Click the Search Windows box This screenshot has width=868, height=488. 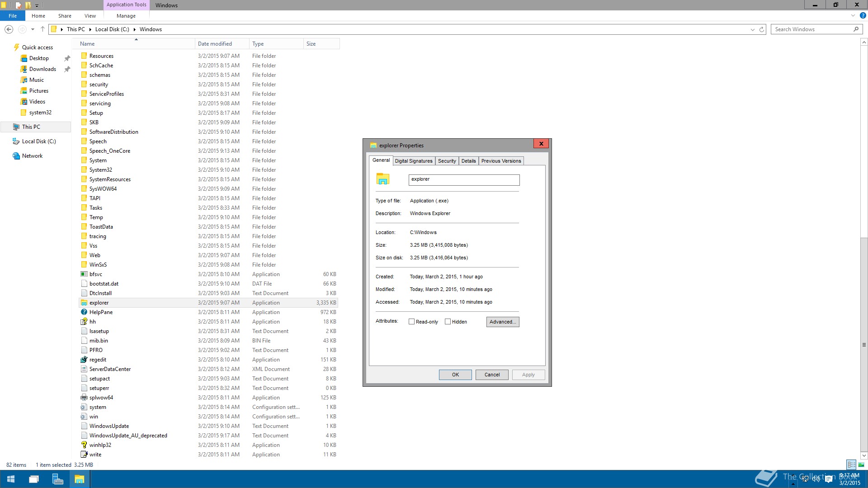[816, 29]
